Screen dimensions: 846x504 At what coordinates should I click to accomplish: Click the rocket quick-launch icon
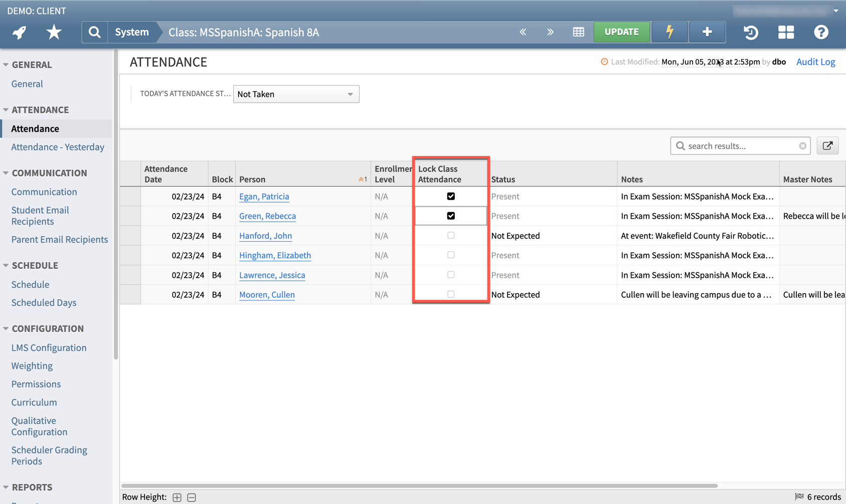(x=19, y=32)
